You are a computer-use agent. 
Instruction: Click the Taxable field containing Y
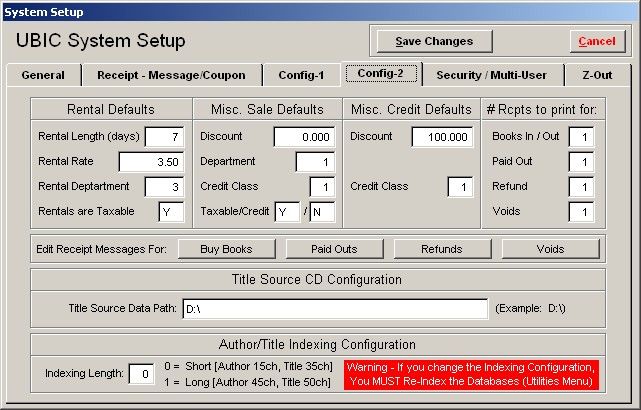pos(287,212)
